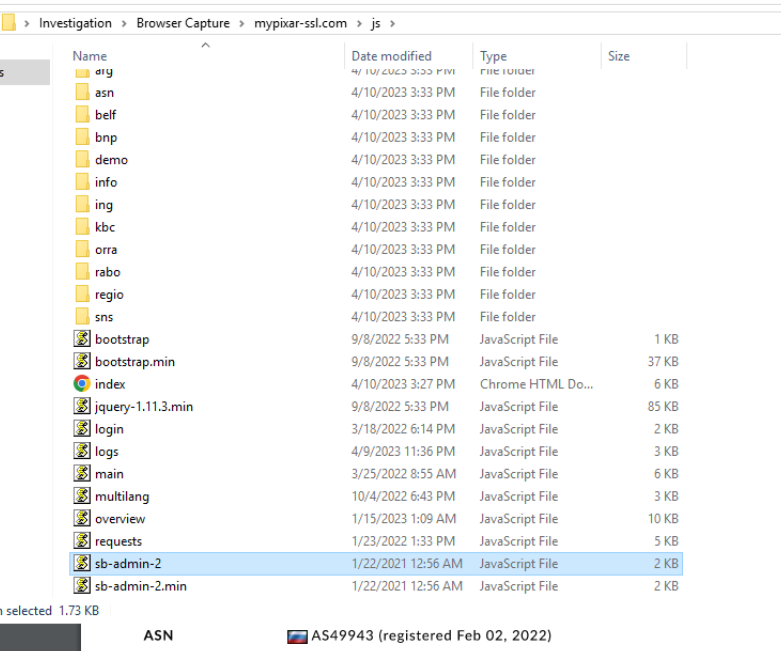Click the logs script file icon

coord(82,451)
